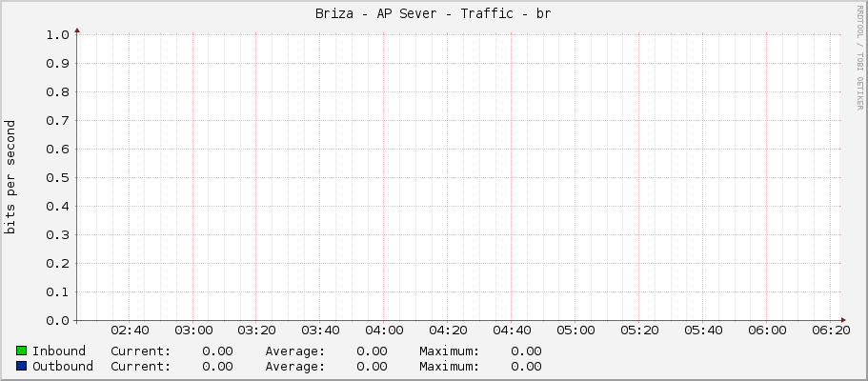Click the 06:00 time axis label
This screenshot has width=868, height=381.
[x=767, y=331]
